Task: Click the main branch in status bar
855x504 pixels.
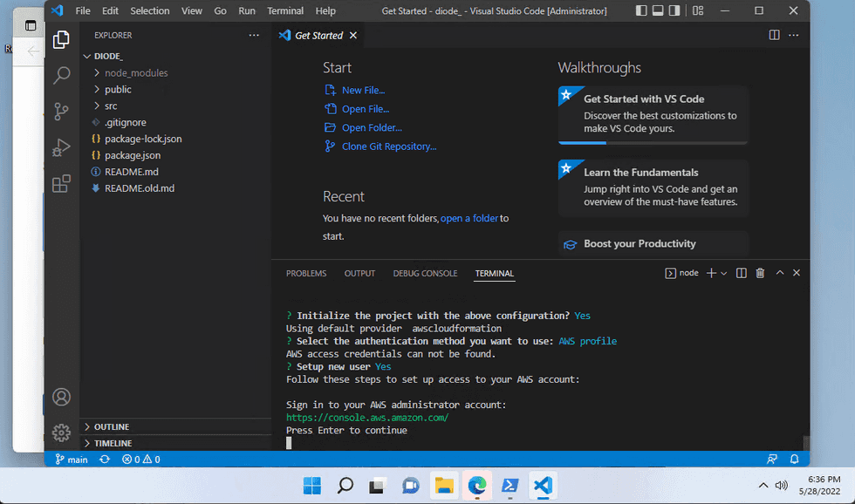Action: click(71, 460)
